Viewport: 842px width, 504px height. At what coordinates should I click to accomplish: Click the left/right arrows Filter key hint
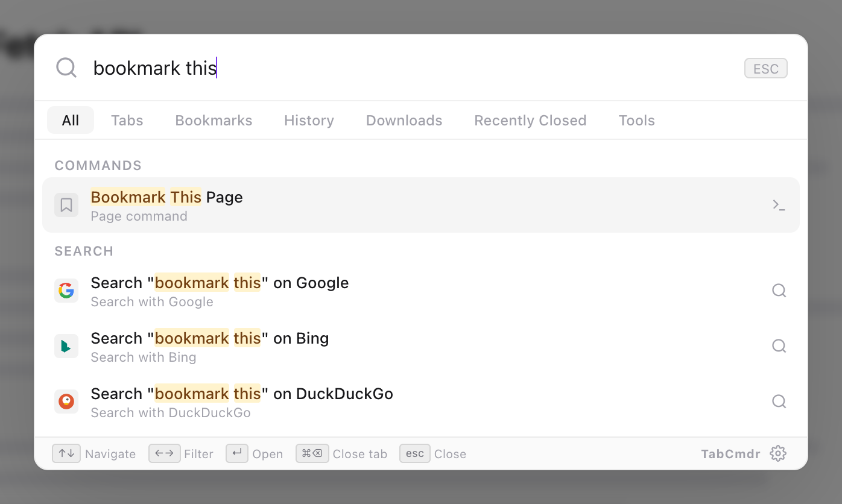tap(165, 453)
